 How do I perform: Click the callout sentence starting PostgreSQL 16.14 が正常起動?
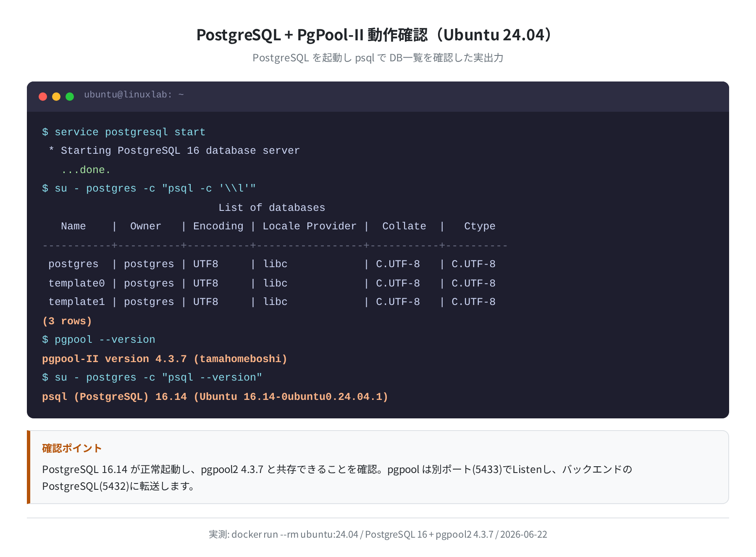337,469
